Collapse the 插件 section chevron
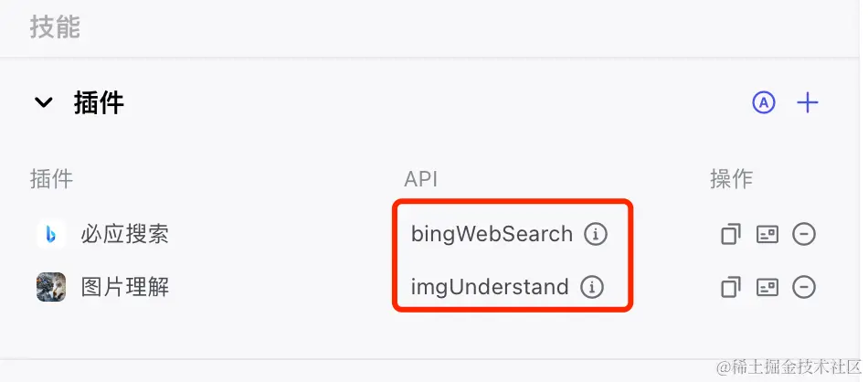The width and height of the screenshot is (868, 382). click(x=43, y=102)
